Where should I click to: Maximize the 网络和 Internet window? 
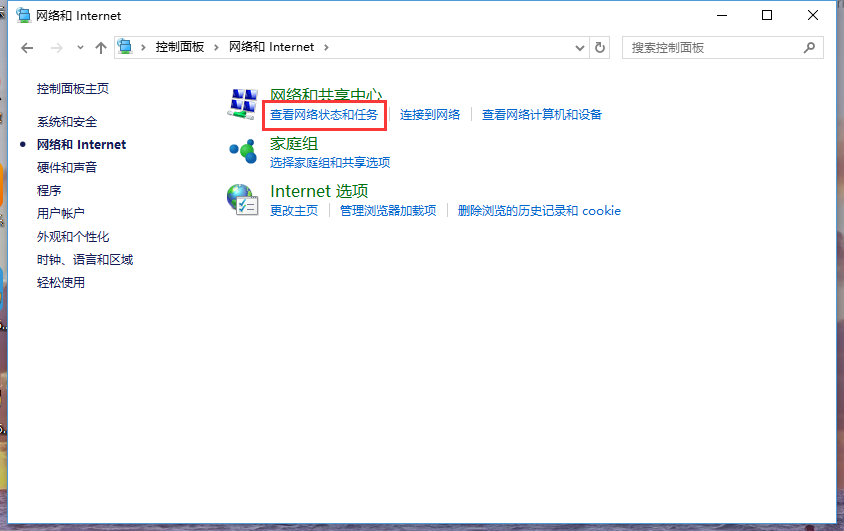pos(767,15)
